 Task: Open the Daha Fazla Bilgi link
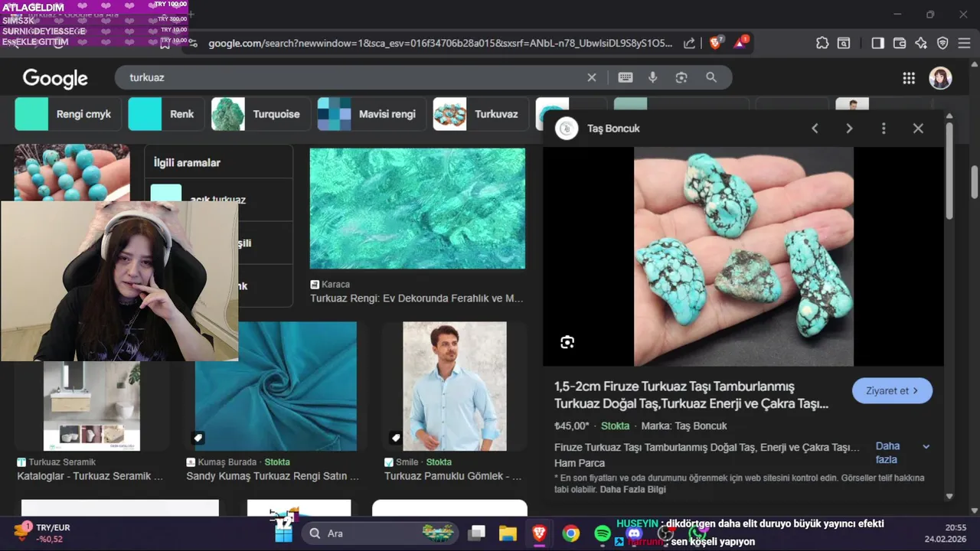click(x=633, y=490)
